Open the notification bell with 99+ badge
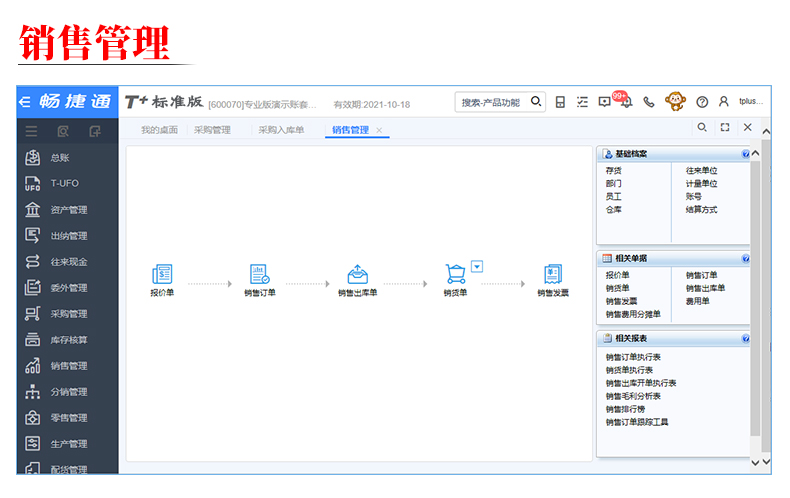This screenshot has width=790, height=498. tap(626, 101)
